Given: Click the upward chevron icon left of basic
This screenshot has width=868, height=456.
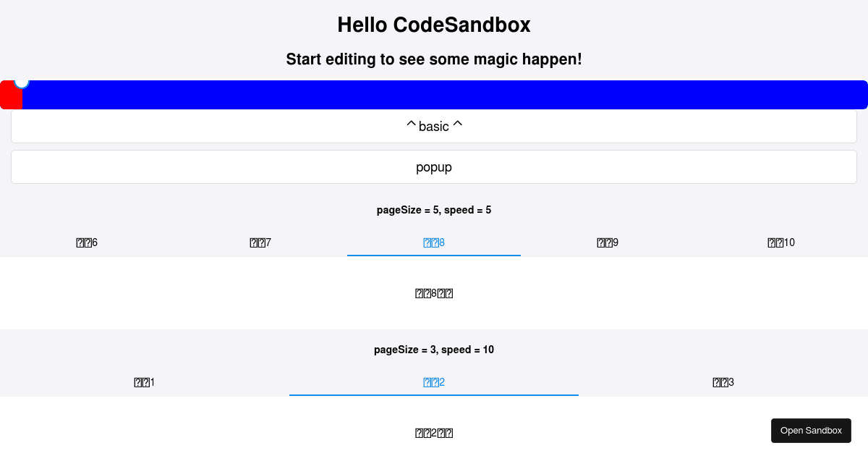Looking at the screenshot, I should [410, 124].
